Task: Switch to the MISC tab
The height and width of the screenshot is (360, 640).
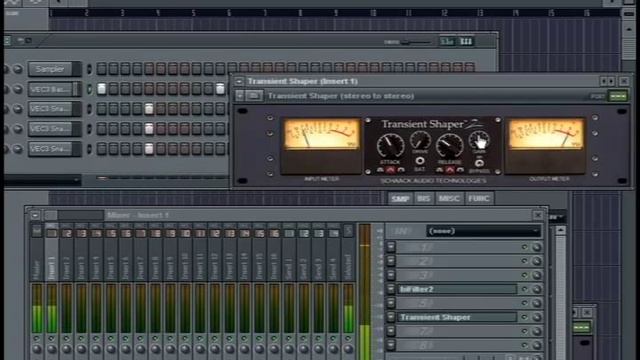Action: pyautogui.click(x=449, y=199)
